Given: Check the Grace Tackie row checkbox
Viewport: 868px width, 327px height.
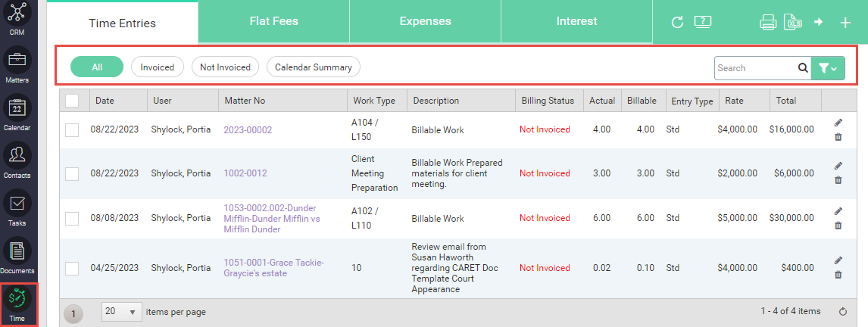Looking at the screenshot, I should click(72, 269).
